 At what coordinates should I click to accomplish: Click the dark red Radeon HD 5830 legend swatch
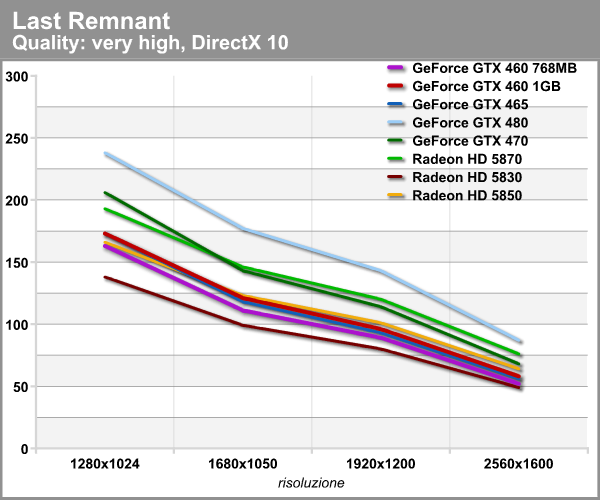pos(395,178)
